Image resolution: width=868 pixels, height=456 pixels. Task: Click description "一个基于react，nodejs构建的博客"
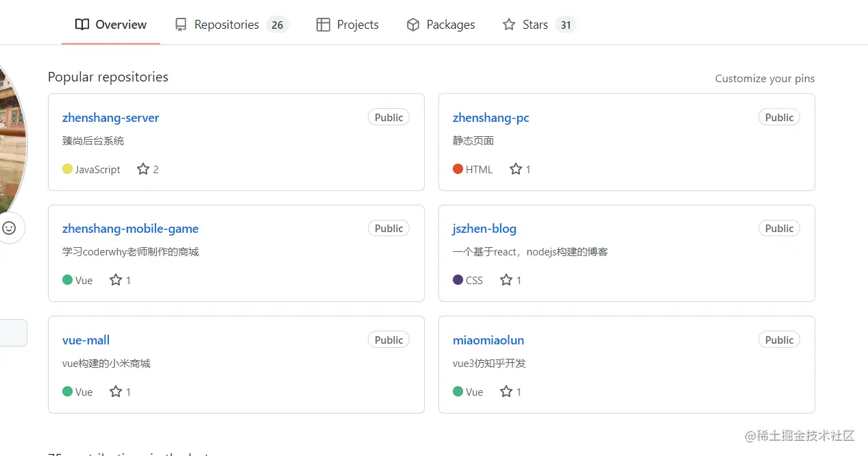coord(530,252)
